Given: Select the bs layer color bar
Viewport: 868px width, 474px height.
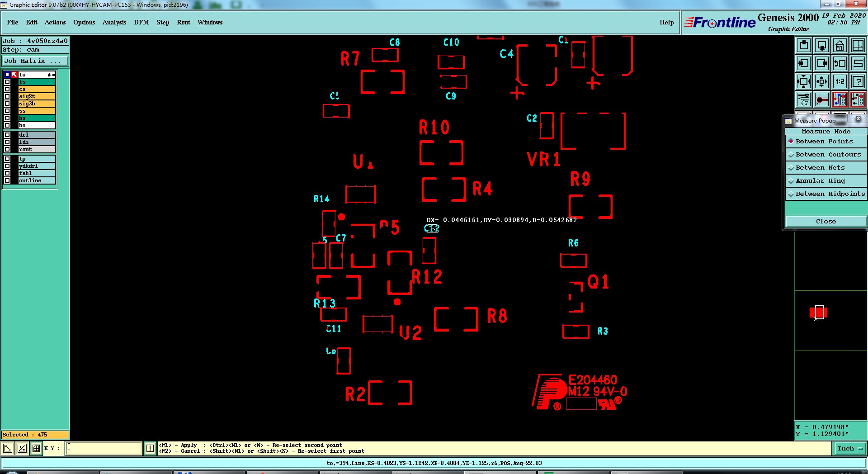Looking at the screenshot, I should point(37,118).
